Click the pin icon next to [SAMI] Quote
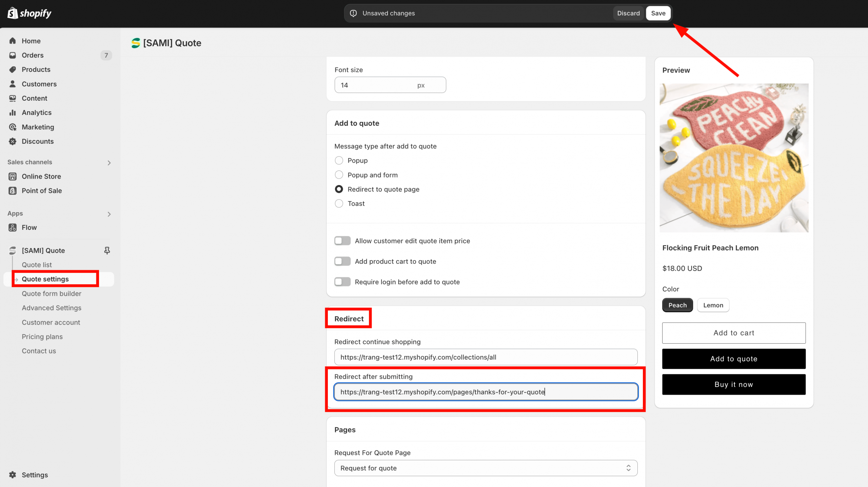This screenshot has width=868, height=487. coord(107,250)
